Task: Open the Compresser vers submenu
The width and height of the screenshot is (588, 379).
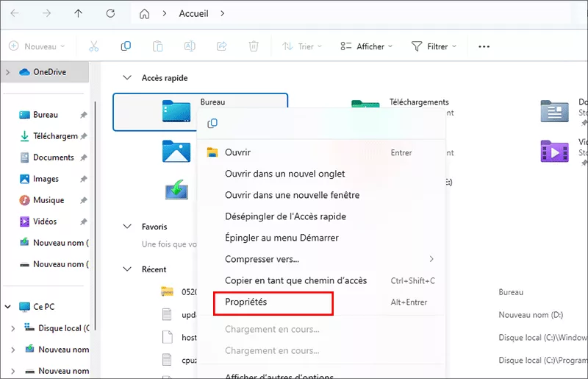Action: [x=321, y=259]
